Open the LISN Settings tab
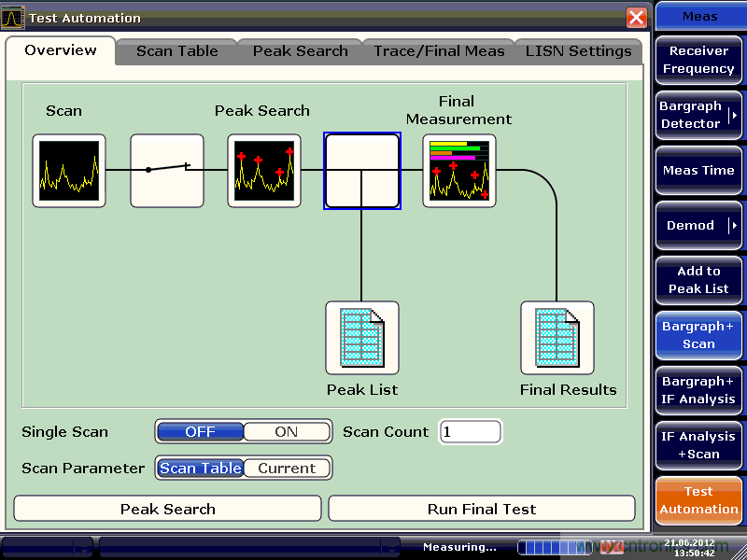The image size is (747, 560). click(578, 51)
